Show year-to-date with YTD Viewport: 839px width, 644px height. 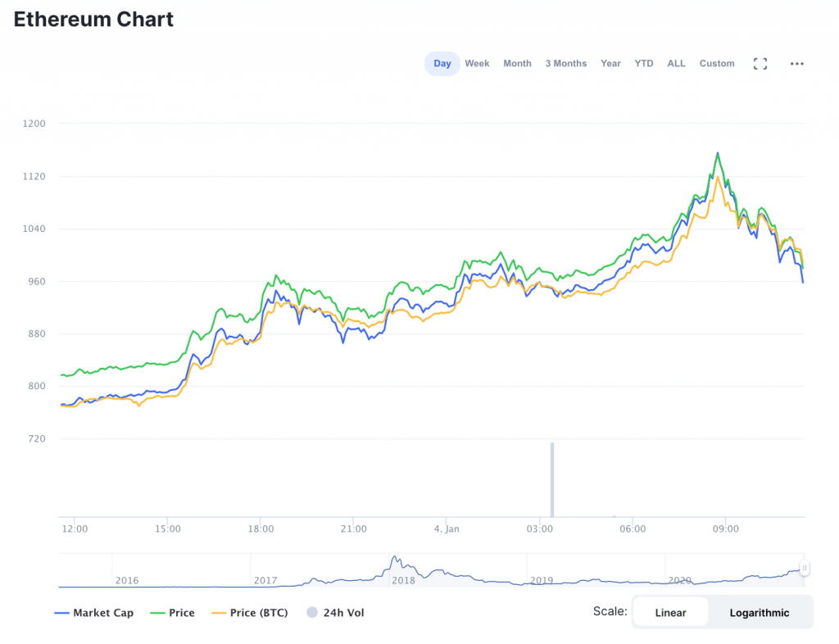pyautogui.click(x=644, y=64)
